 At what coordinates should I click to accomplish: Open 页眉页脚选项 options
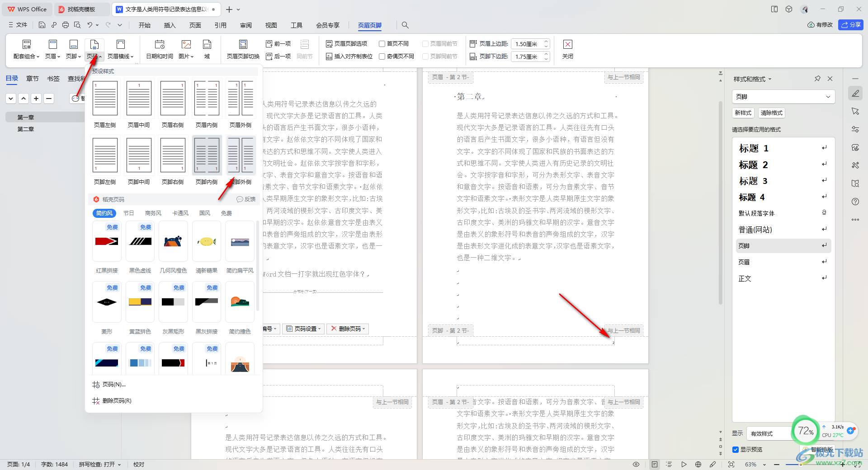347,44
